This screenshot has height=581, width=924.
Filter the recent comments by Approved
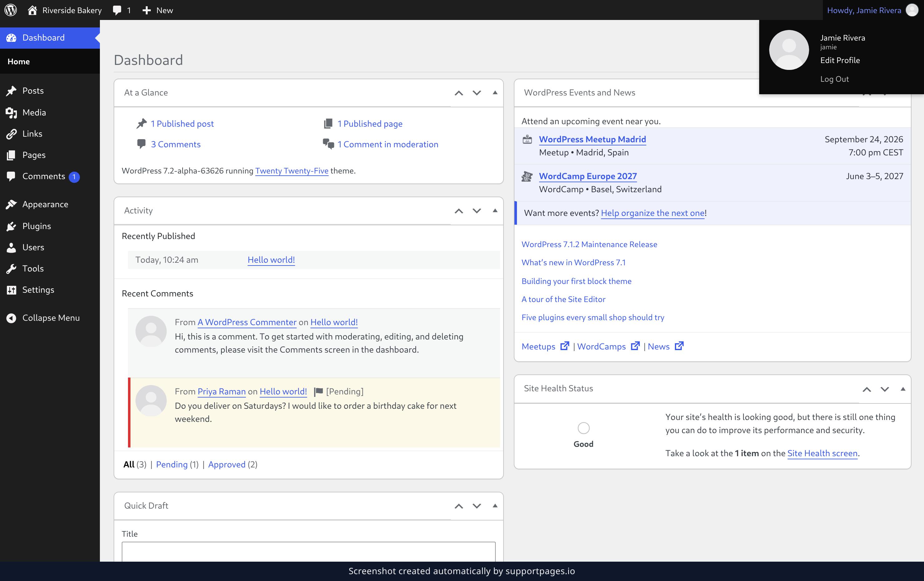(226, 464)
